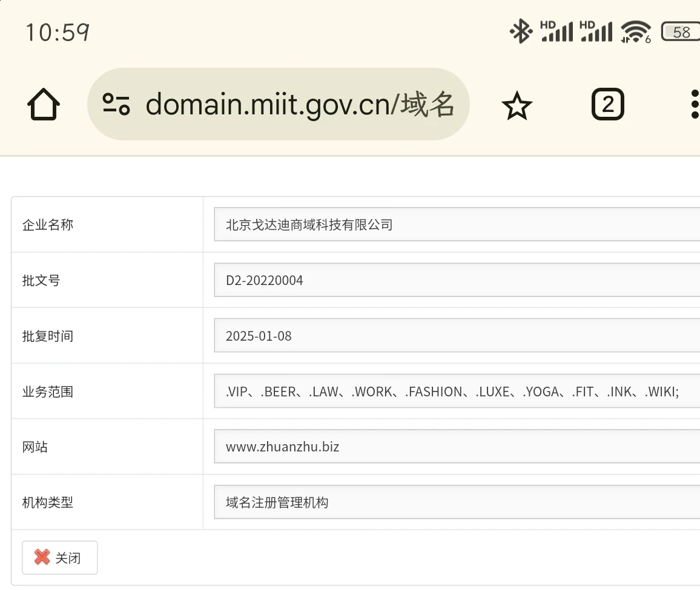Click the 批文号 field D2-20220004
The width and height of the screenshot is (700, 590).
click(x=457, y=280)
